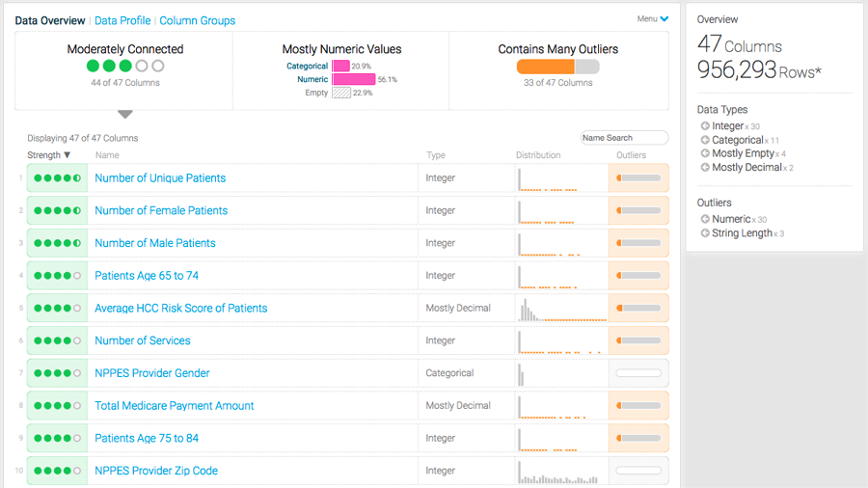Sort columns by the Strength header arrow
Image resolution: width=868 pixels, height=488 pixels.
[x=67, y=155]
